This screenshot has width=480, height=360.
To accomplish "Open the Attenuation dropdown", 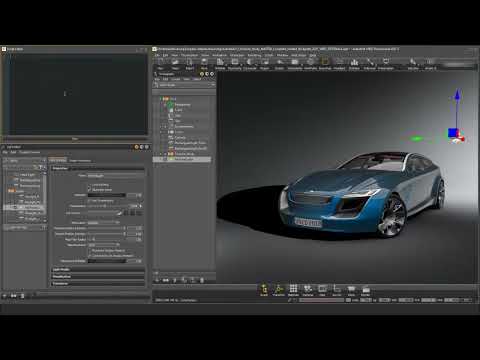I will [104, 223].
